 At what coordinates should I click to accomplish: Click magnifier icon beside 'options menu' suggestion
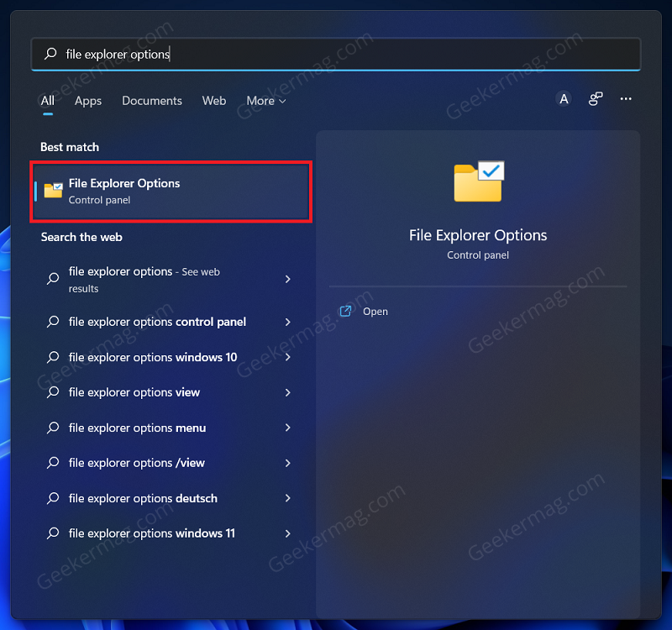pyautogui.click(x=53, y=428)
